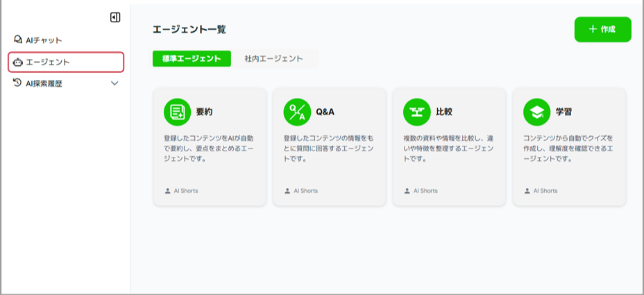Click the green 比較 comparison icon

(x=417, y=112)
